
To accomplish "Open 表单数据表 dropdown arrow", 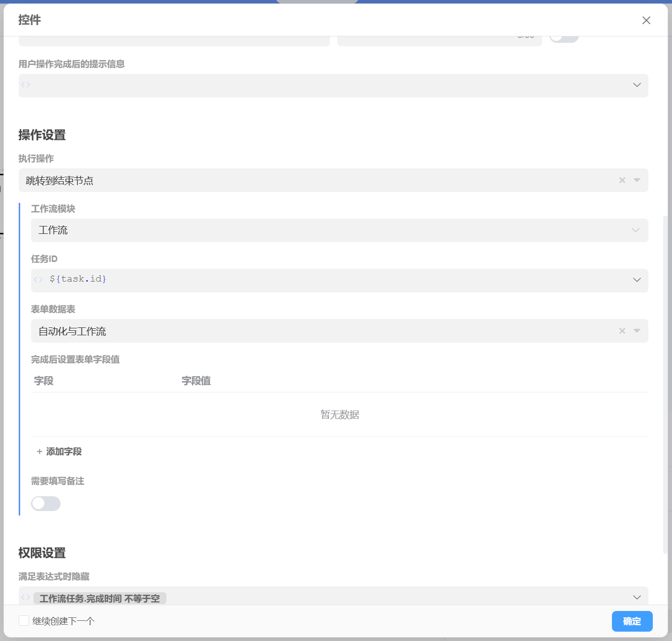I will tap(637, 331).
